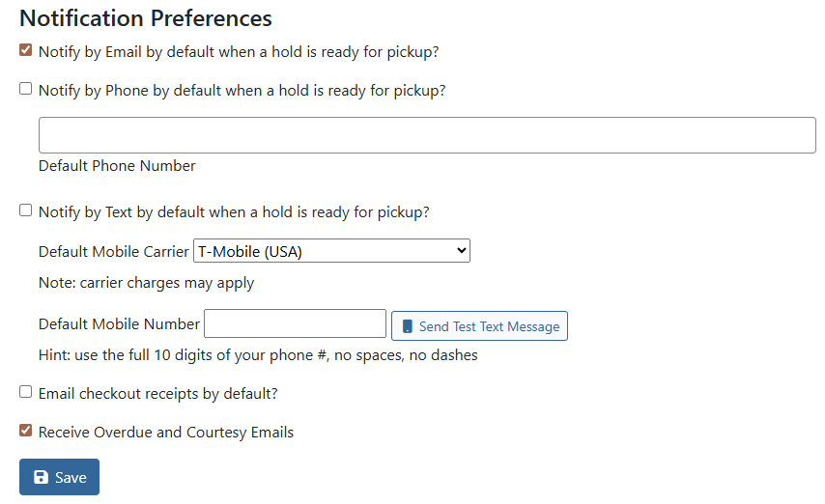
Task: Enable the Notify by Phone checkbox
Action: pos(26,89)
